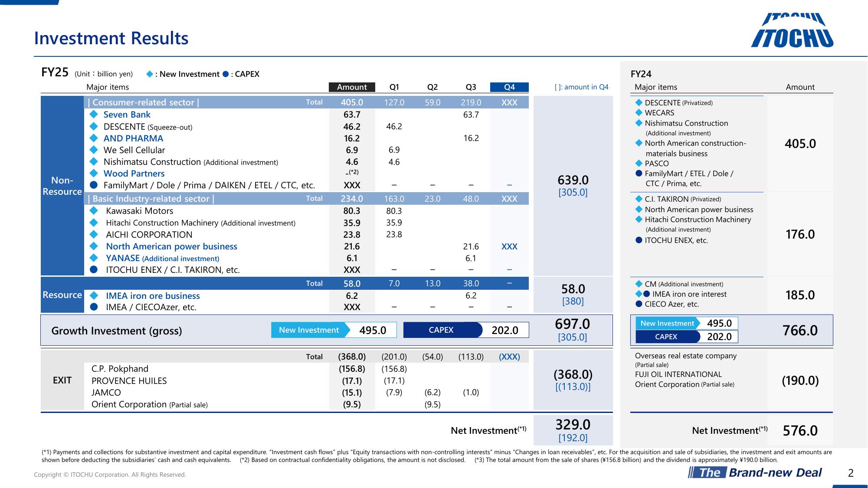The height and width of the screenshot is (488, 868).
Task: Click the black Amount column header
Action: coord(352,87)
